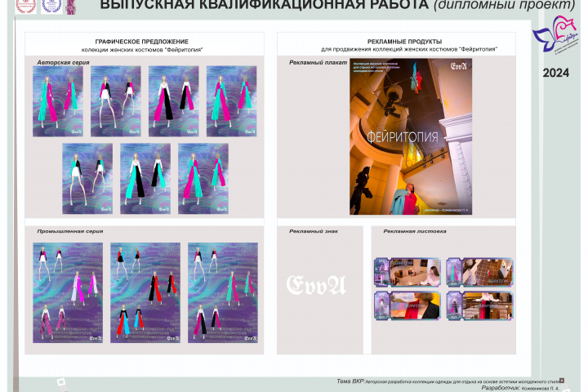Open industrial series sheet with white-pink coats
Viewport: 588px width, 392px height.
68,292
